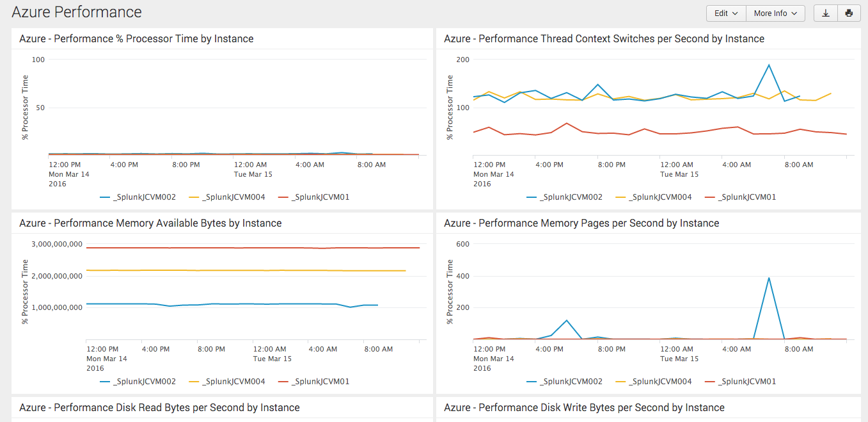Viewport: 868px width, 422px height.
Task: Click the Disk Write Bytes per Second panel title
Action: coord(584,408)
